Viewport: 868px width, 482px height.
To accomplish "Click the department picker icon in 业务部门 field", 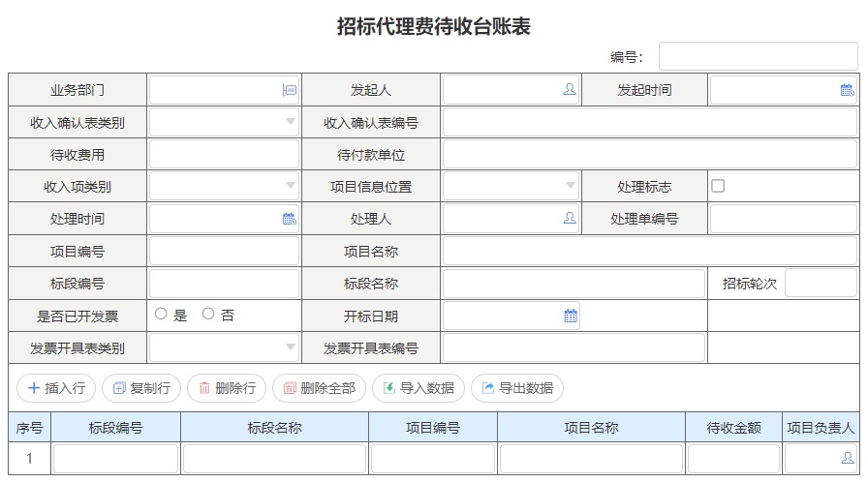I will coord(289,90).
